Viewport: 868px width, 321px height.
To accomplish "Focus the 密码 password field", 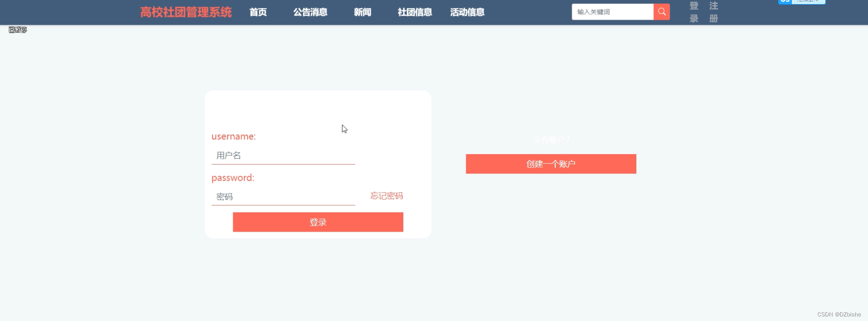I will coord(283,197).
